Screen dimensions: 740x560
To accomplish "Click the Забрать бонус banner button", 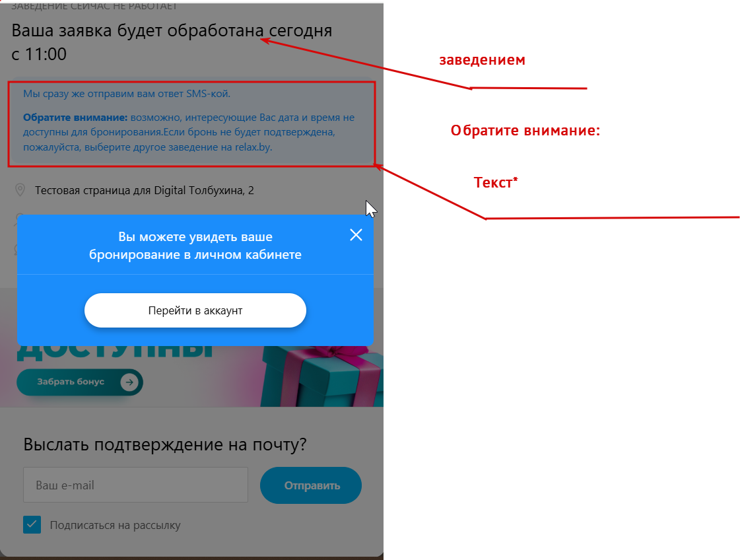I will click(x=80, y=382).
